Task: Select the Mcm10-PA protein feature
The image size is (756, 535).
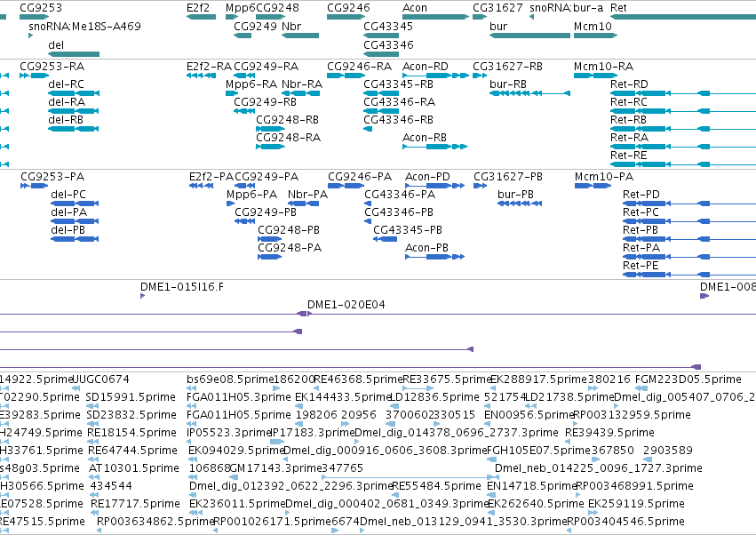Action: 593,186
